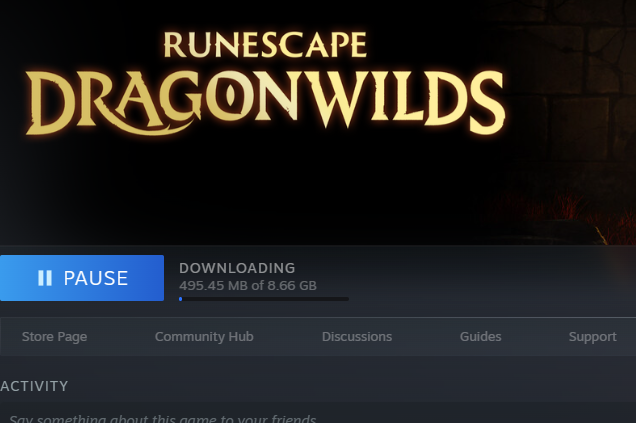Open the Support tab
The image size is (636, 423).
click(x=593, y=337)
